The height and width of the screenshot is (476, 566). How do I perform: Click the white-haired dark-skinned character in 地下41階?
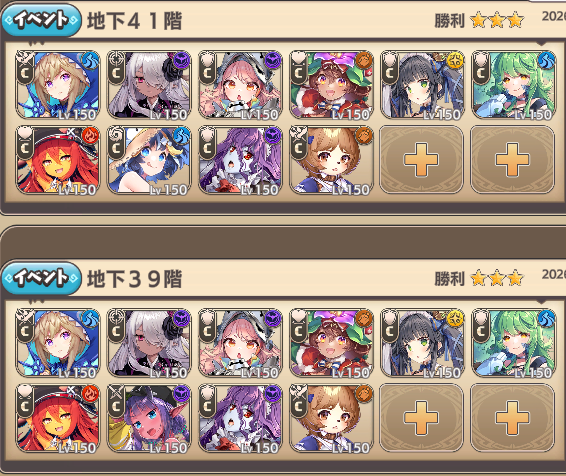(x=149, y=85)
